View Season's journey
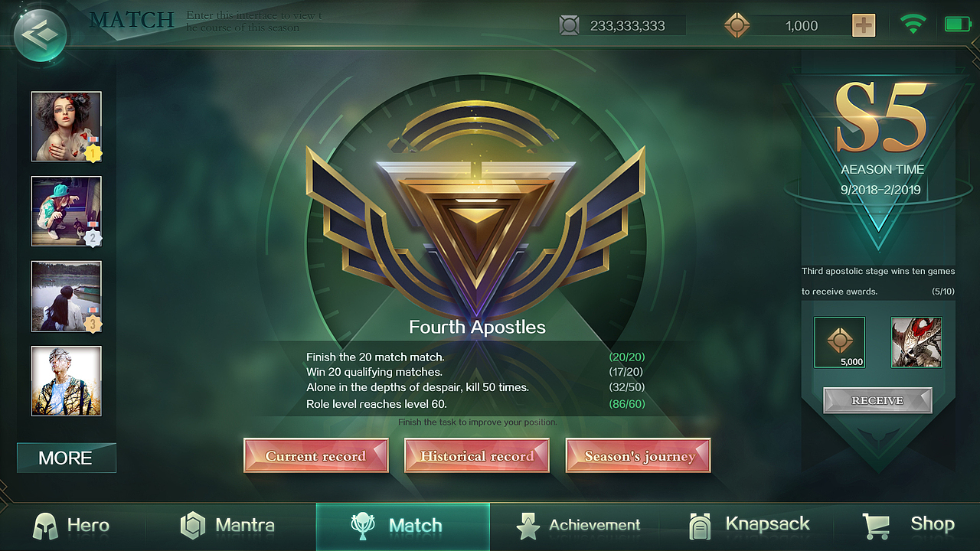 tap(639, 455)
